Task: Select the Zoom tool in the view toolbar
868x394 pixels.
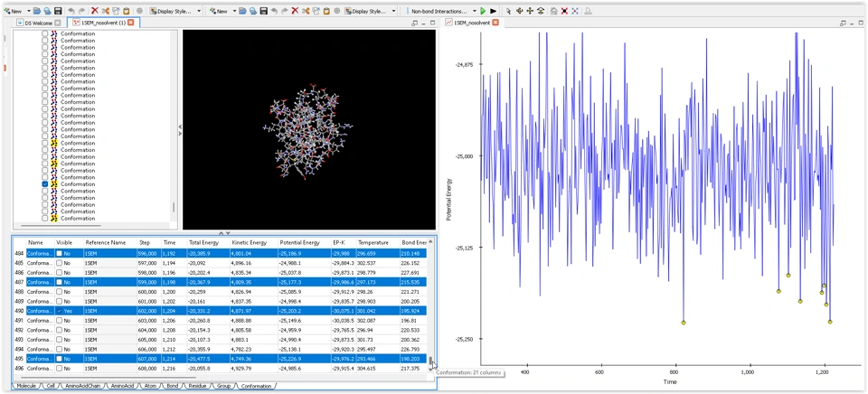Action: [541, 11]
